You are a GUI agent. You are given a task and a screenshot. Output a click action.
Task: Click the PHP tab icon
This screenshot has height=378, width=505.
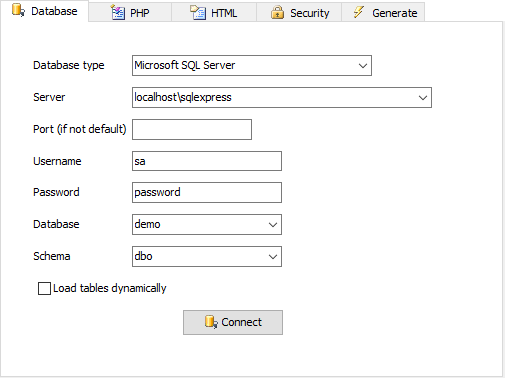tap(118, 13)
